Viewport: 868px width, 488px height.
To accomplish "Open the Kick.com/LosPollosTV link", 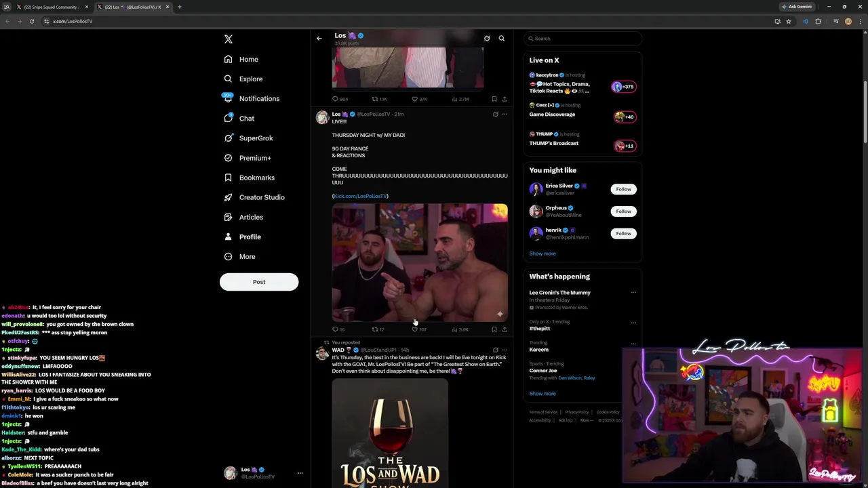I will tap(360, 196).
